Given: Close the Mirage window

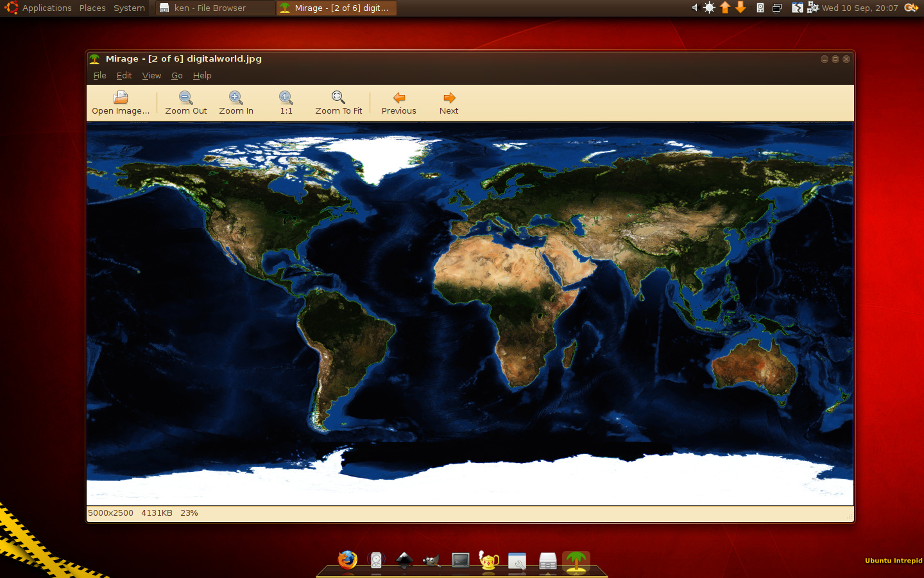Looking at the screenshot, I should pos(846,59).
